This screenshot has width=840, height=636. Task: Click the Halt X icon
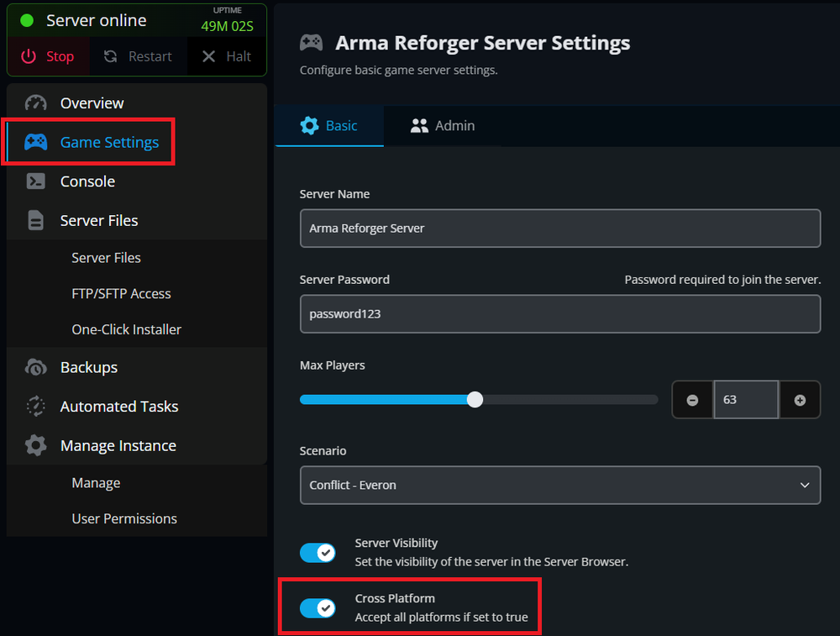pos(208,56)
